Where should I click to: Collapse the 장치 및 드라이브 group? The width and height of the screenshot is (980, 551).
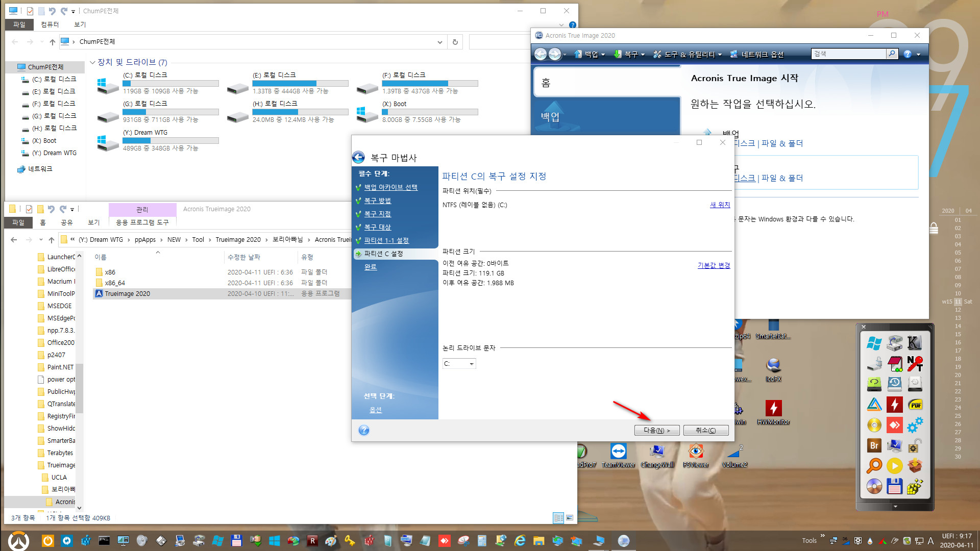pyautogui.click(x=92, y=62)
